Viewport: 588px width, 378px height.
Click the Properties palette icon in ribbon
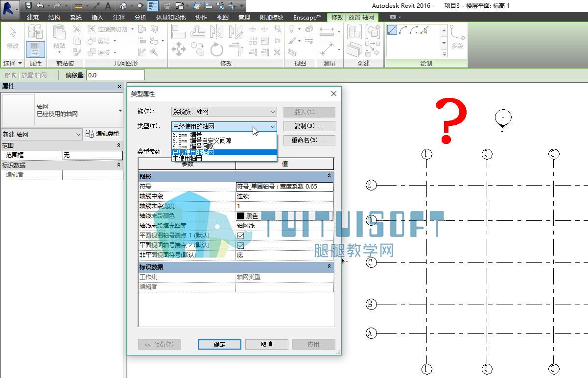point(35,48)
